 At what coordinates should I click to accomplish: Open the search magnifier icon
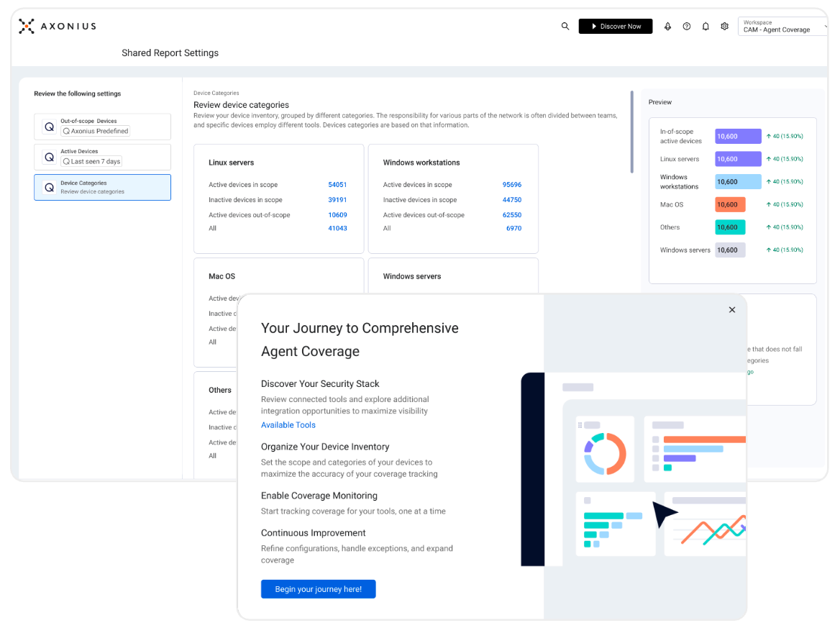(x=565, y=27)
